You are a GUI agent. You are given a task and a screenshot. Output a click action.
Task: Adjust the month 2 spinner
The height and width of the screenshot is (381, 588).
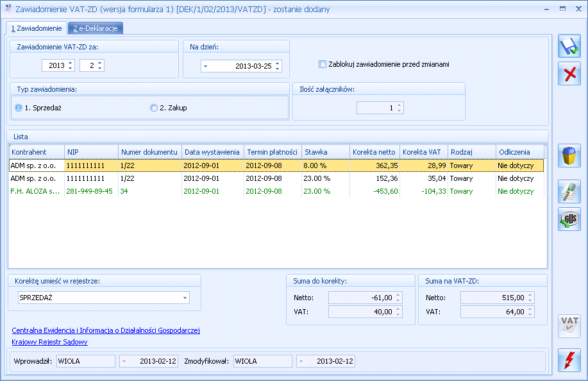(x=100, y=65)
